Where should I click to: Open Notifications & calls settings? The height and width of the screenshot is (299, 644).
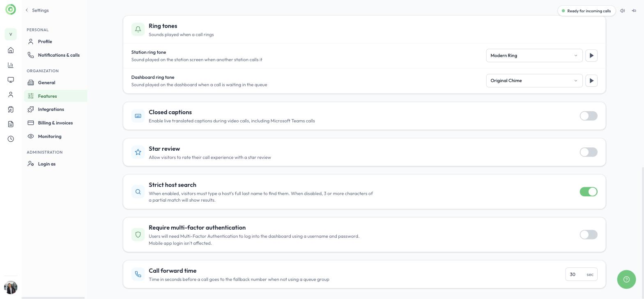click(55, 55)
